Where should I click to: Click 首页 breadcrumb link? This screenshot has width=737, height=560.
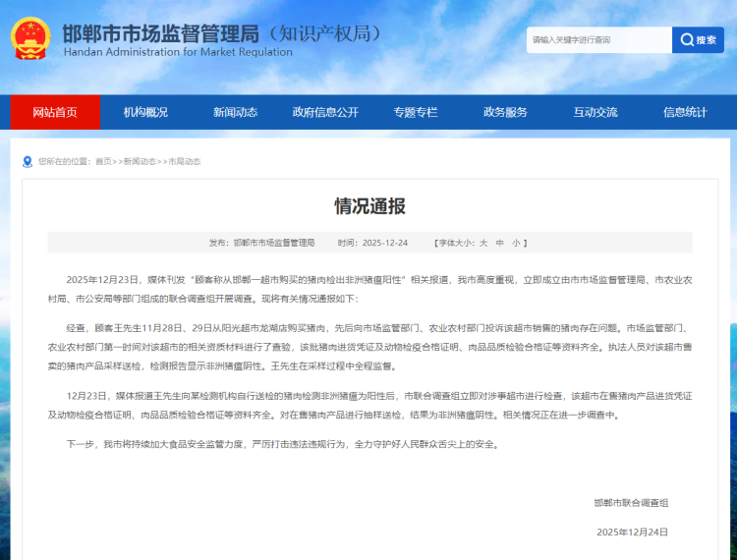(x=103, y=161)
